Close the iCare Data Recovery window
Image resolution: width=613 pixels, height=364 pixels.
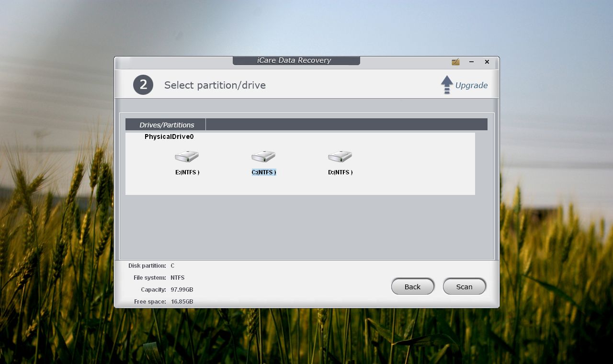pyautogui.click(x=487, y=62)
